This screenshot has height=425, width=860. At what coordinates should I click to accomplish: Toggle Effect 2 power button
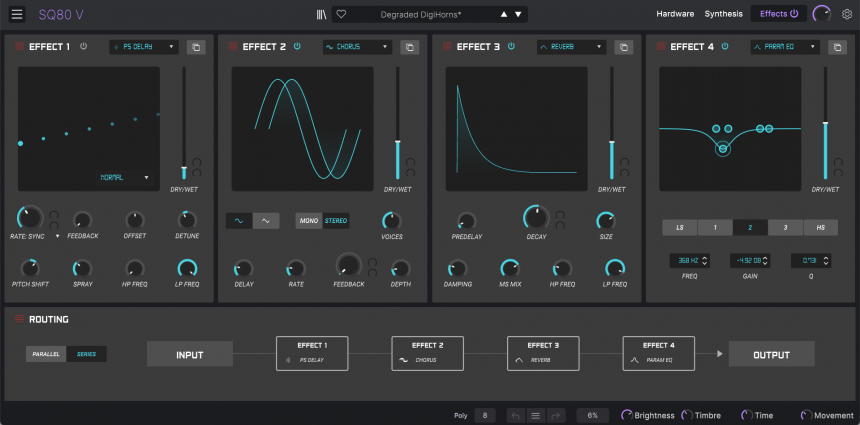click(297, 46)
